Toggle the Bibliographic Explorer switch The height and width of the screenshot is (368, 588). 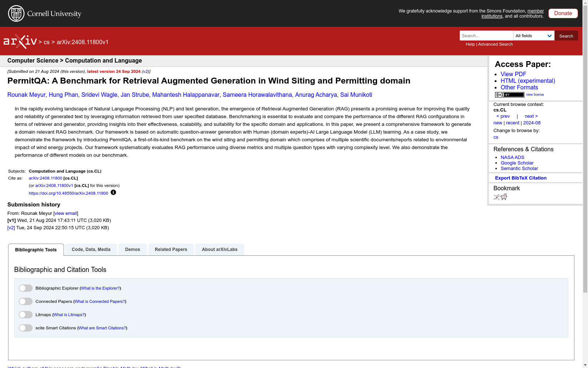(26, 288)
